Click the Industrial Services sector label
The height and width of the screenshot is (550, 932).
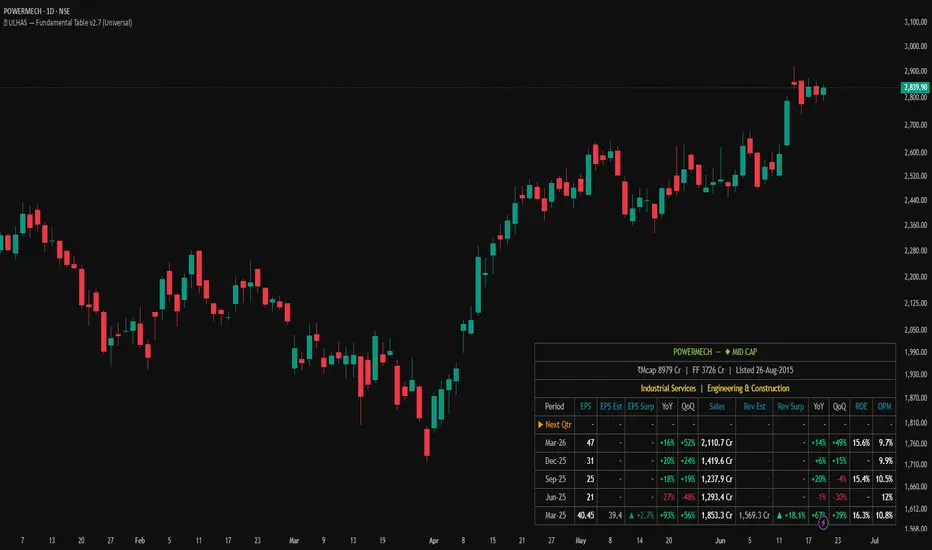[x=668, y=388]
